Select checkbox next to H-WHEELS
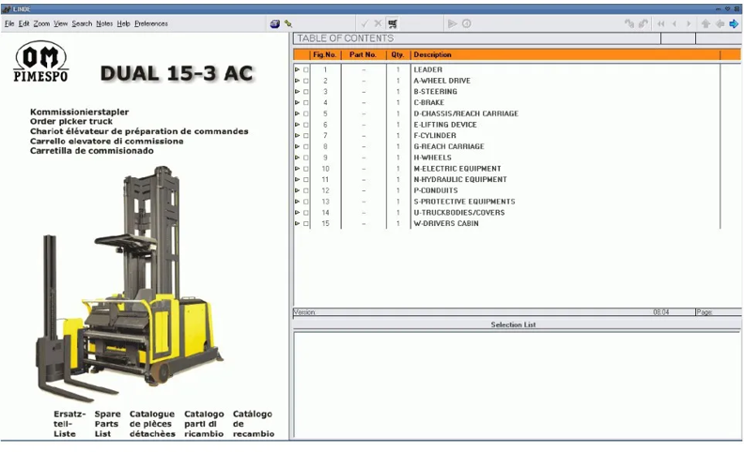Screen dimensions: 744x452 click(x=306, y=158)
